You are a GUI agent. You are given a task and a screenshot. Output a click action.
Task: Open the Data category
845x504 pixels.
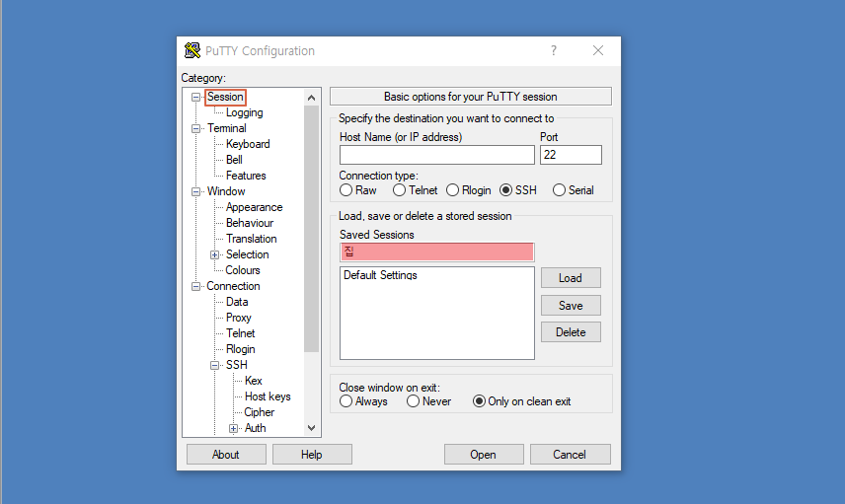click(x=237, y=302)
